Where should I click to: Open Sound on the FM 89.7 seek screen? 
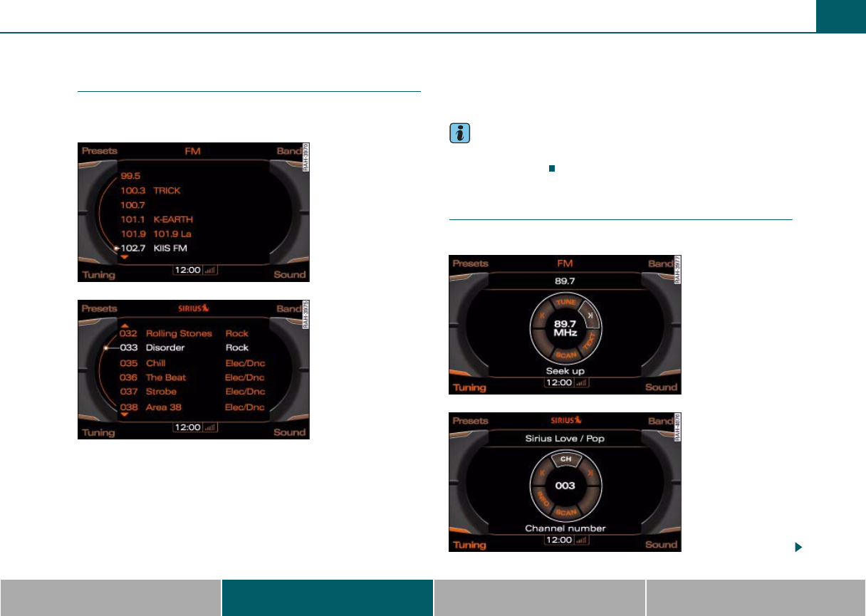point(661,387)
